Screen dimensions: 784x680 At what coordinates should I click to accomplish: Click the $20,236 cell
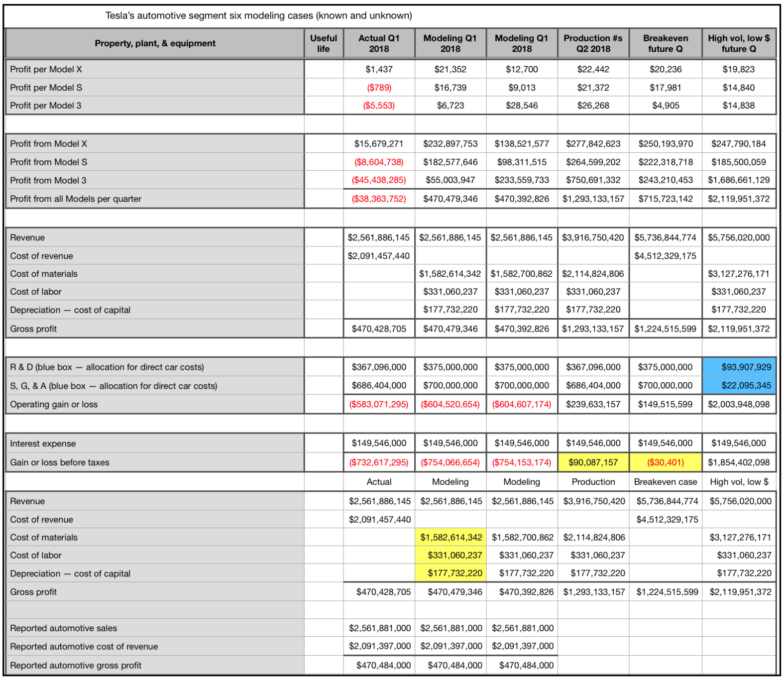pos(666,69)
